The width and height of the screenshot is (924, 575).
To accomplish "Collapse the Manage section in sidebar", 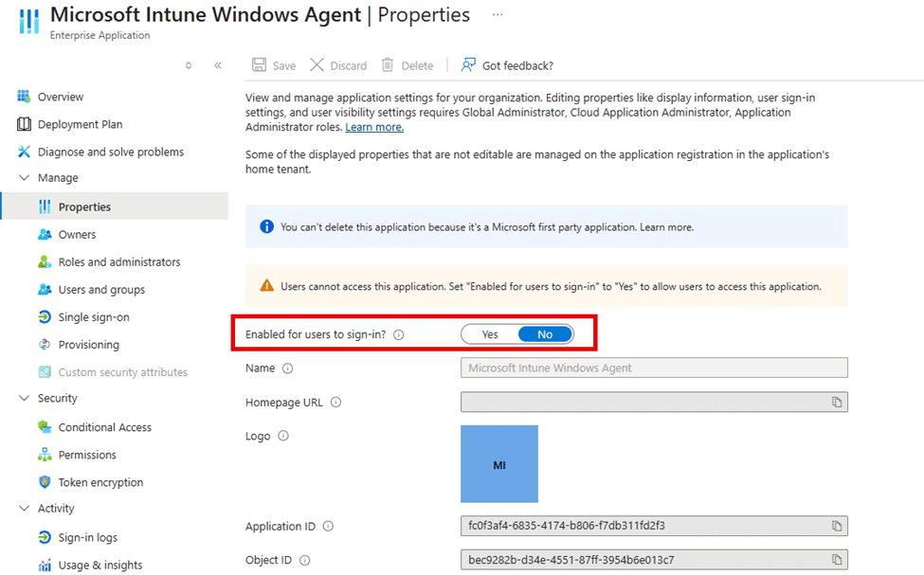I will tap(25, 178).
